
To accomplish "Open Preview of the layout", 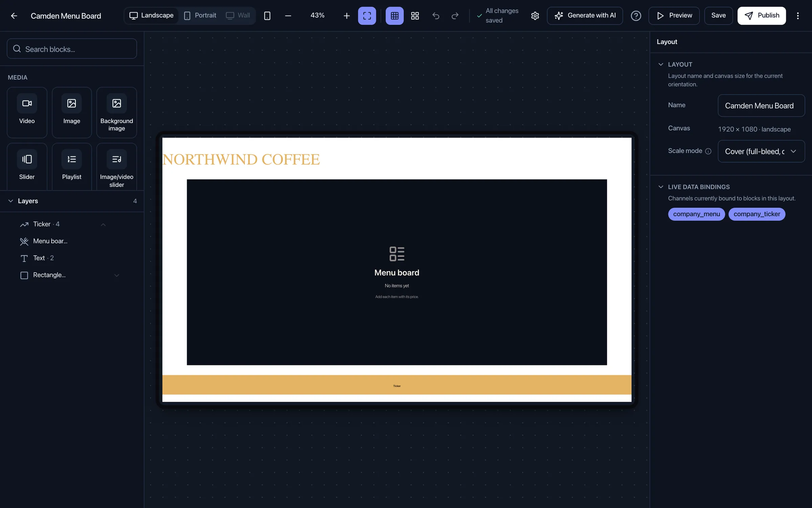I will (x=674, y=16).
